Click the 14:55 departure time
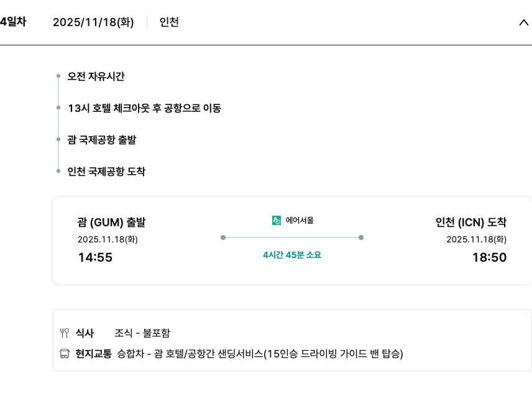 click(x=95, y=257)
